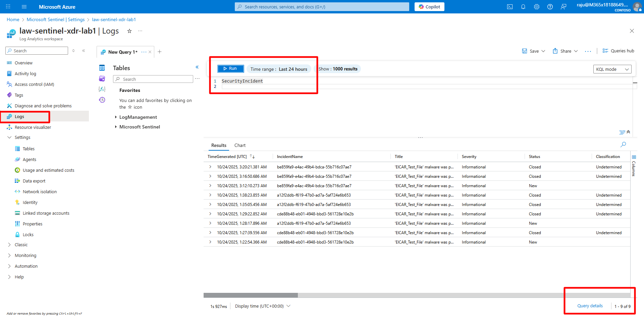Viewport: 644px width, 317px height.
Task: Open portal settings gear
Action: pyautogui.click(x=537, y=7)
